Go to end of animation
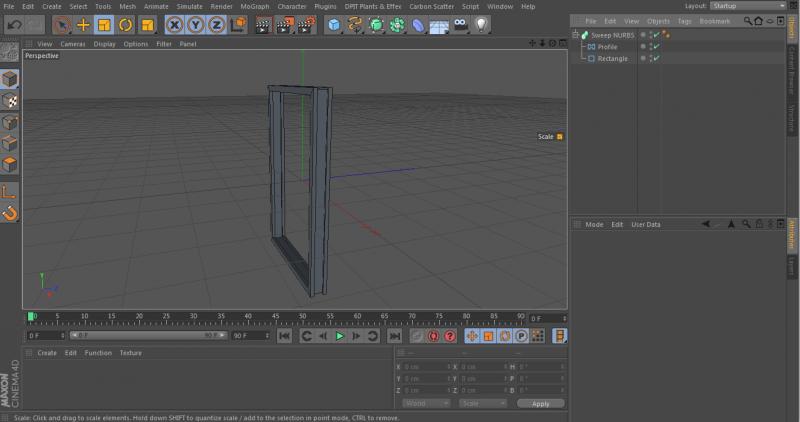The image size is (800, 422). point(394,336)
